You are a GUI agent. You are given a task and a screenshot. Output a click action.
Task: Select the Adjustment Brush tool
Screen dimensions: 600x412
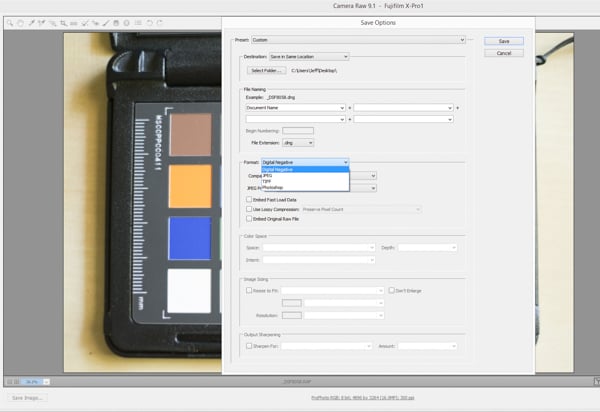click(x=106, y=23)
